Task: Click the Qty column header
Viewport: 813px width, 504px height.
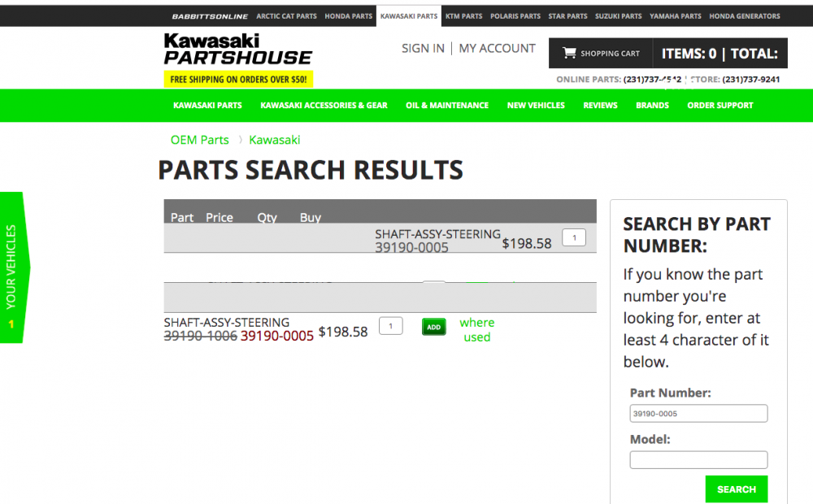Action: tap(267, 218)
